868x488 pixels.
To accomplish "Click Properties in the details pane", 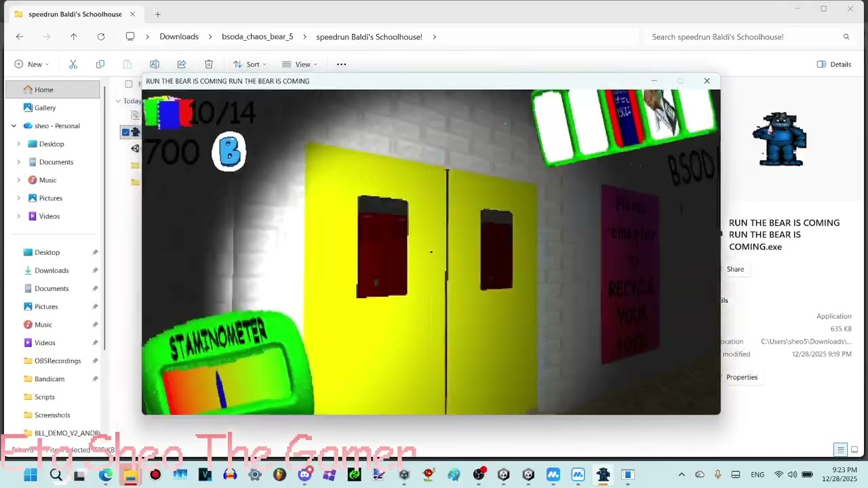I will [x=741, y=377].
